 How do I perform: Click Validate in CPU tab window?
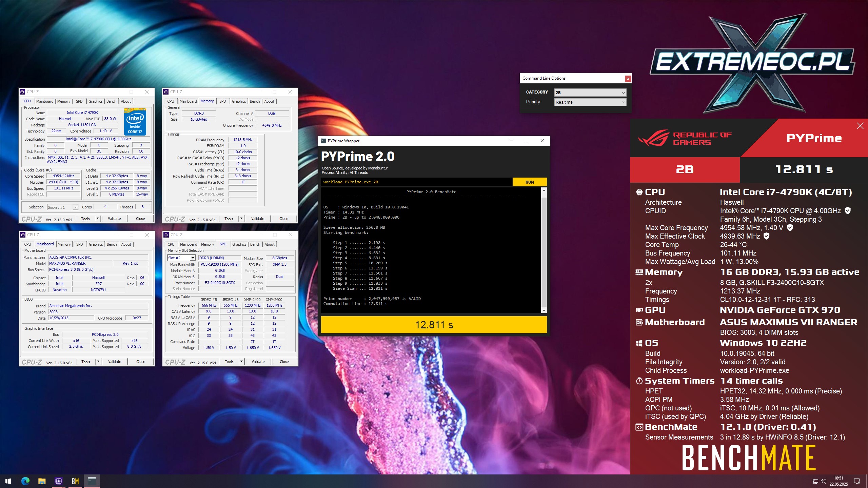pos(114,219)
